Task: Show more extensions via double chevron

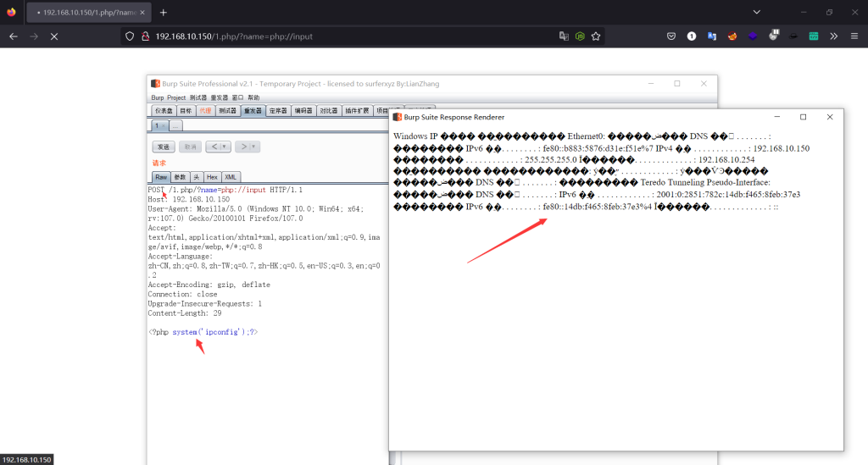Action: [x=833, y=36]
